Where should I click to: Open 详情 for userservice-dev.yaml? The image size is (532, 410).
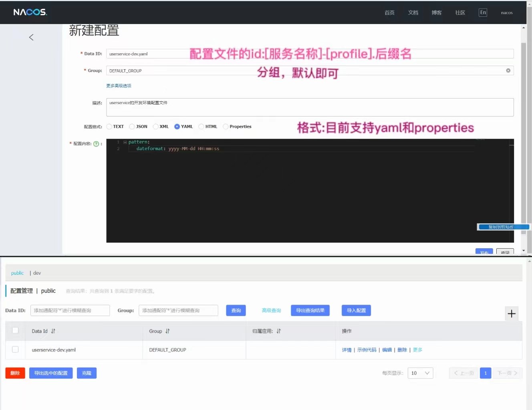(346, 350)
